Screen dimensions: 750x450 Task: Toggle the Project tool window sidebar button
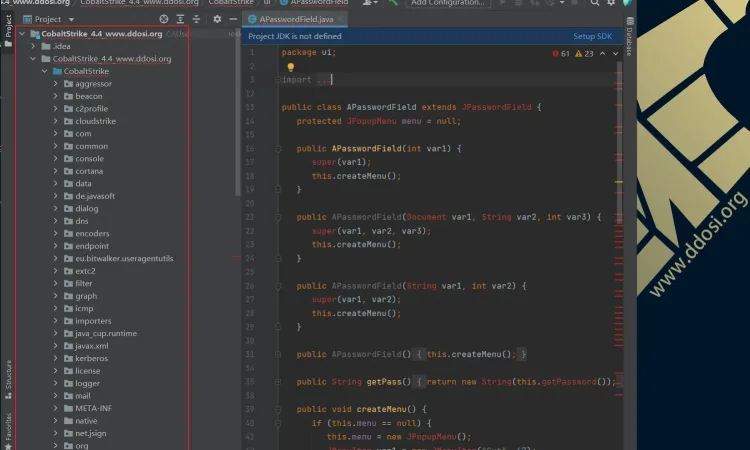pyautogui.click(x=8, y=31)
